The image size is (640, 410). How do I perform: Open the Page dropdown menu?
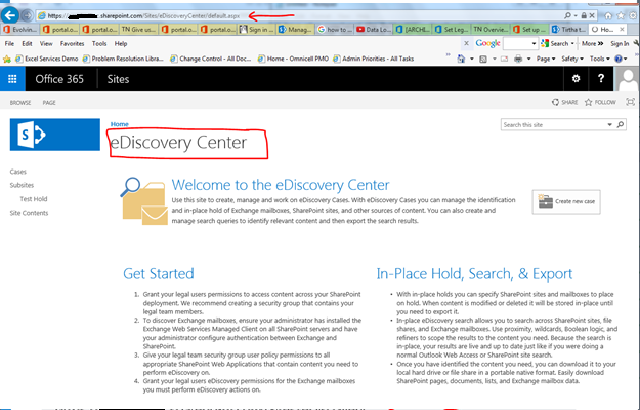pos(546,59)
